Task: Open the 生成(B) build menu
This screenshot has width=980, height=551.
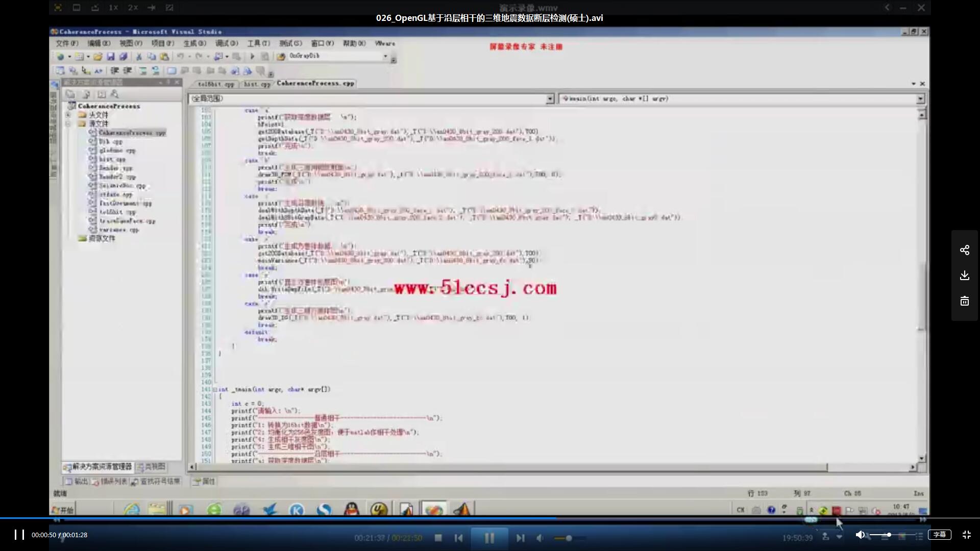Action: click(x=194, y=43)
